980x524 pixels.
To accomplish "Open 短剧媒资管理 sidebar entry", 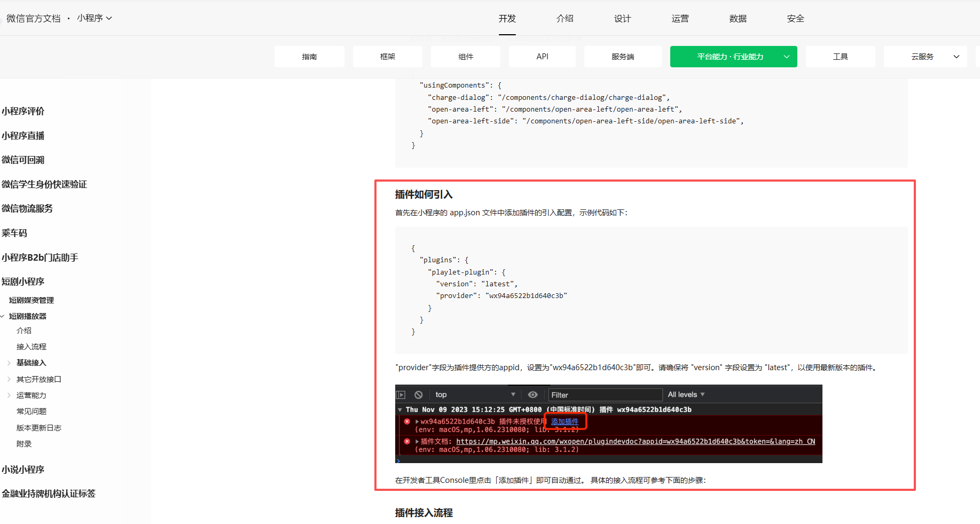I will [x=32, y=300].
